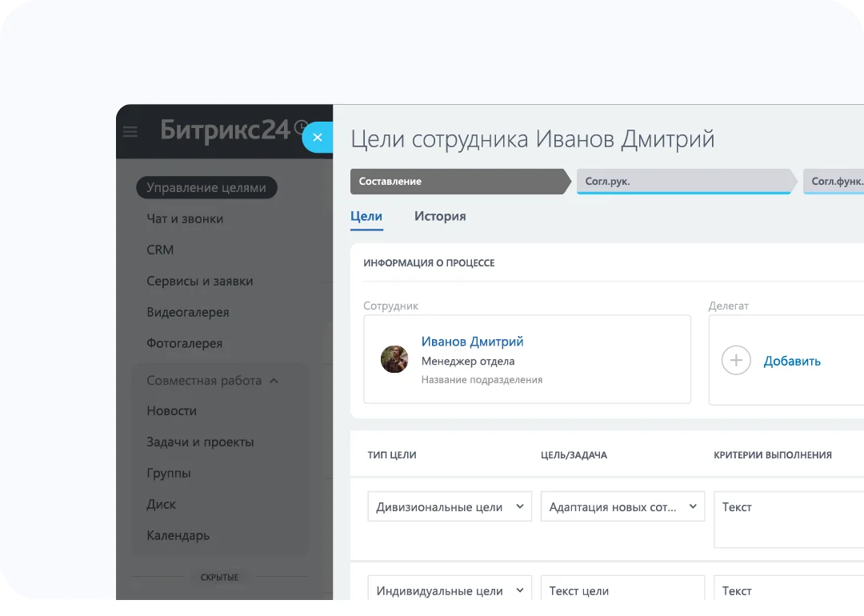Select the Цели tab
This screenshot has height=616, width=864.
click(x=366, y=216)
